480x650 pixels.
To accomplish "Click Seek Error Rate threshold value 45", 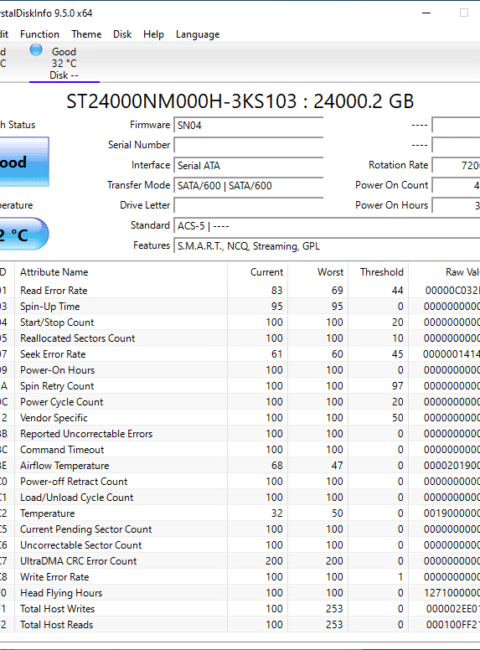I will tap(397, 354).
